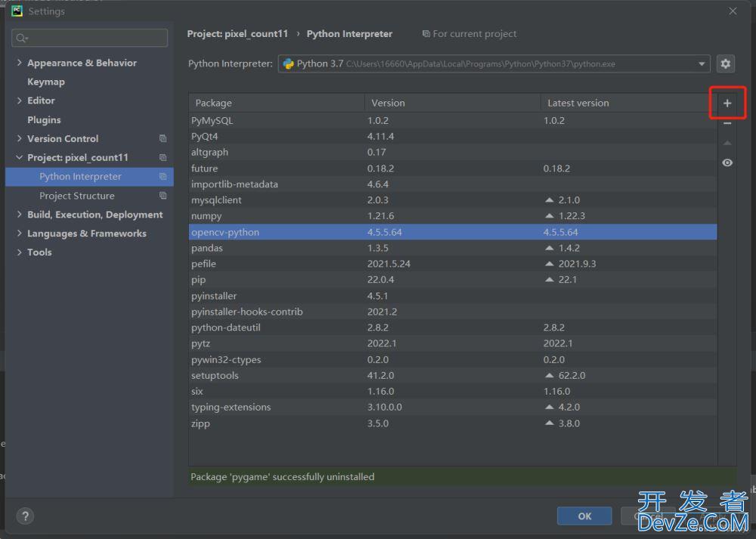This screenshot has height=539, width=756.
Task: Click the numpy version 1.21.6 cell
Action: pos(380,216)
